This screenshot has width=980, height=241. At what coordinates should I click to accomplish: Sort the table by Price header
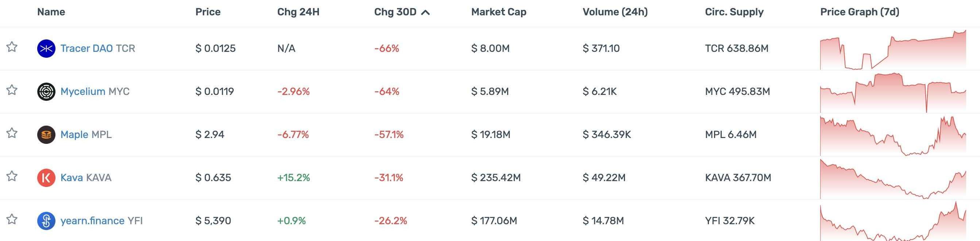(x=208, y=12)
